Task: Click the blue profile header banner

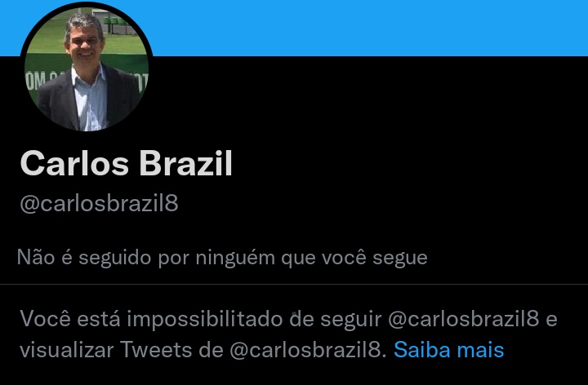Action: [x=367, y=28]
